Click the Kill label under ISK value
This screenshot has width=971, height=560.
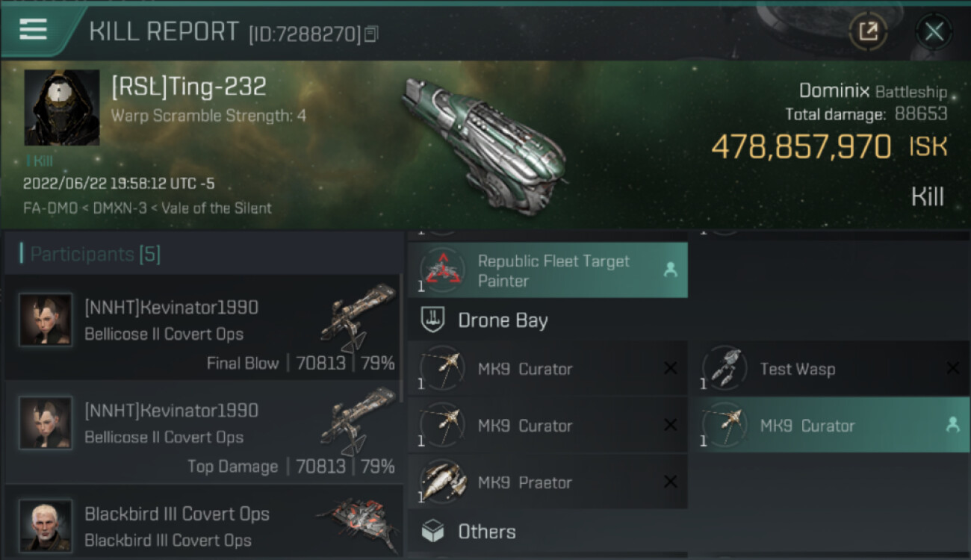pyautogui.click(x=927, y=197)
